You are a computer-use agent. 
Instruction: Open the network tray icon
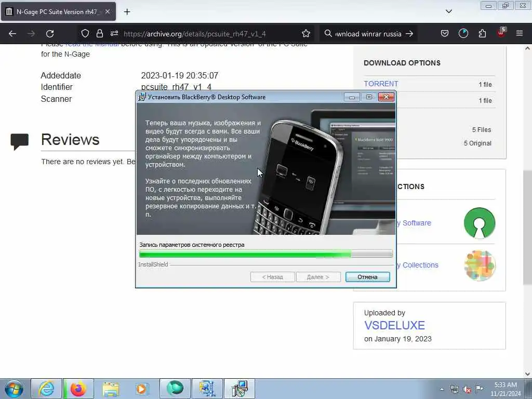(x=454, y=389)
